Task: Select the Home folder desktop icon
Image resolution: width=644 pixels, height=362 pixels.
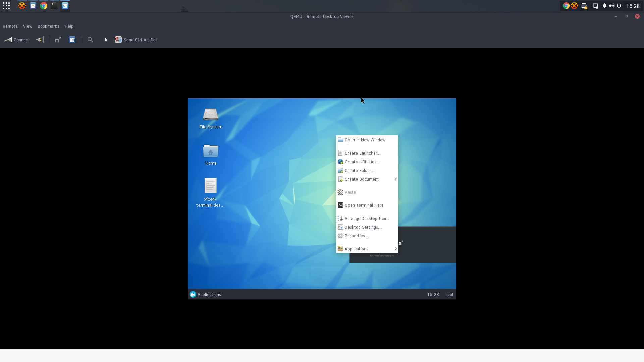Action: (211, 155)
